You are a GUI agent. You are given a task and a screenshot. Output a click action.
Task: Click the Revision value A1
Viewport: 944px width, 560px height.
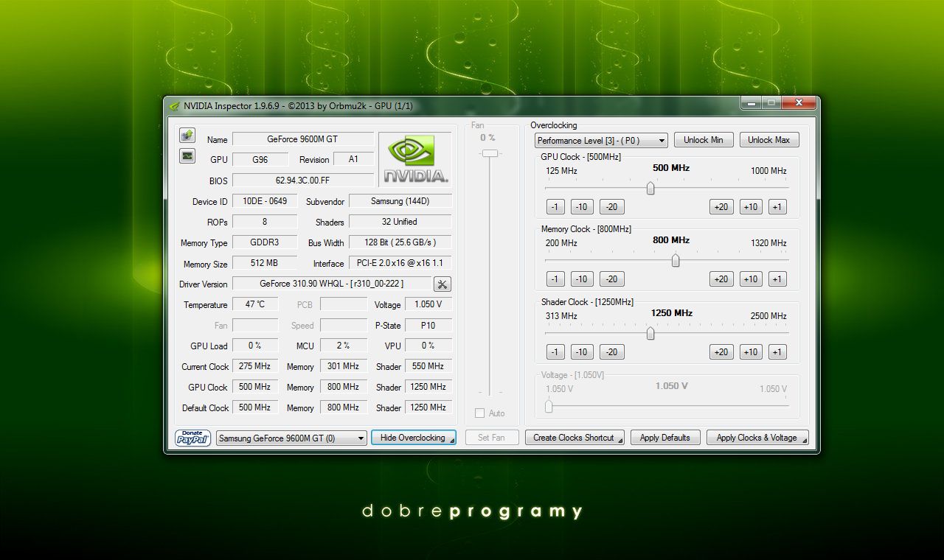pos(353,159)
